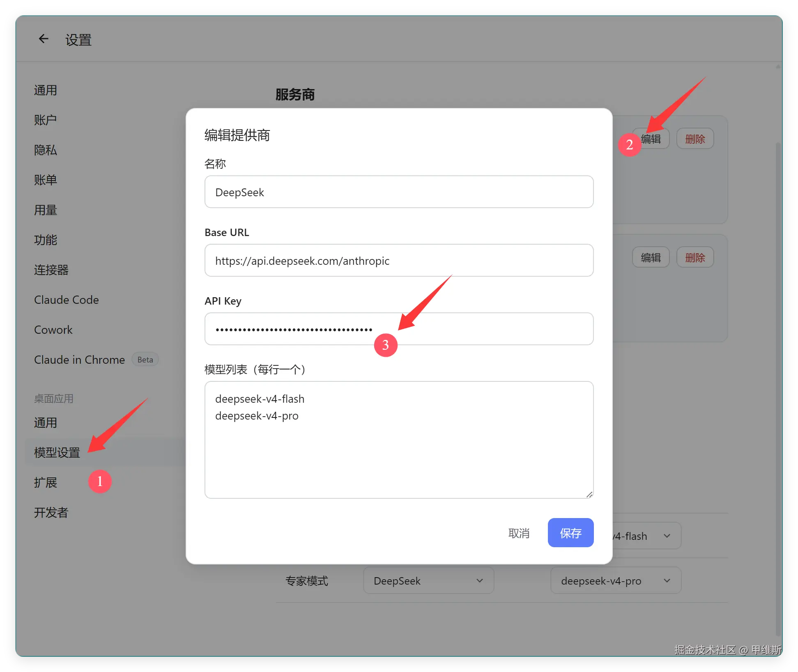This screenshot has width=798, height=672.
Task: Click into the masked API Key field
Action: tap(399, 329)
